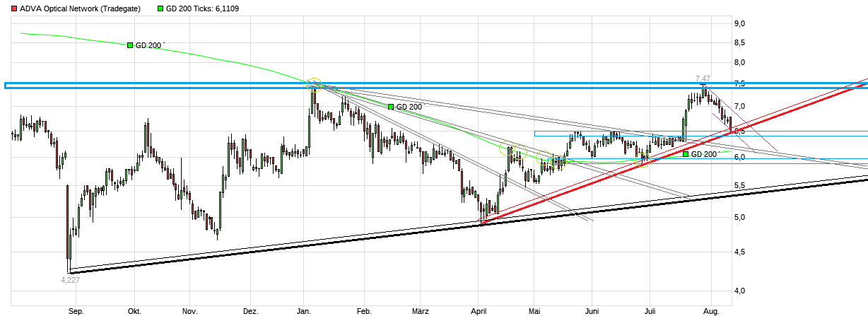Click the April month label
Screen dimensions: 868x333
tap(479, 312)
